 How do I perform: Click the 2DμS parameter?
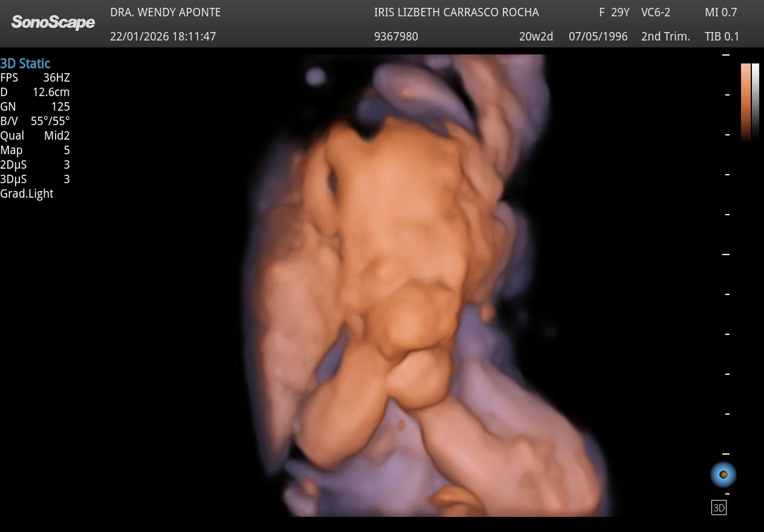tap(35, 164)
